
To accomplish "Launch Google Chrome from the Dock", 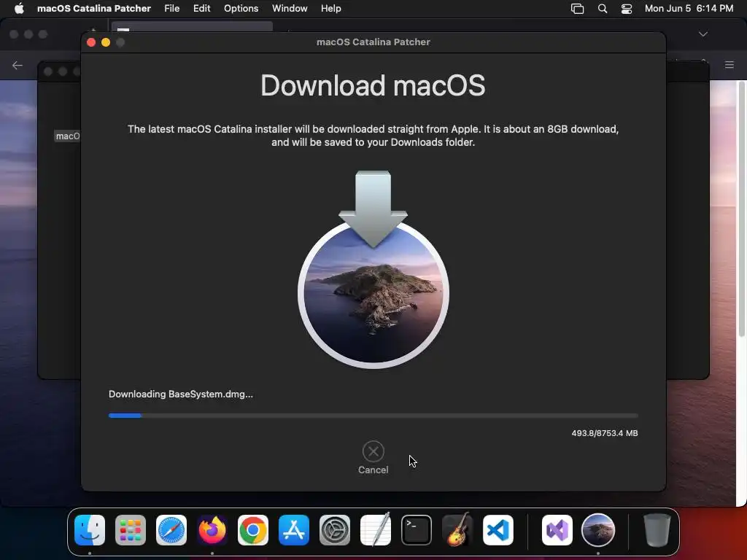I will (x=253, y=530).
